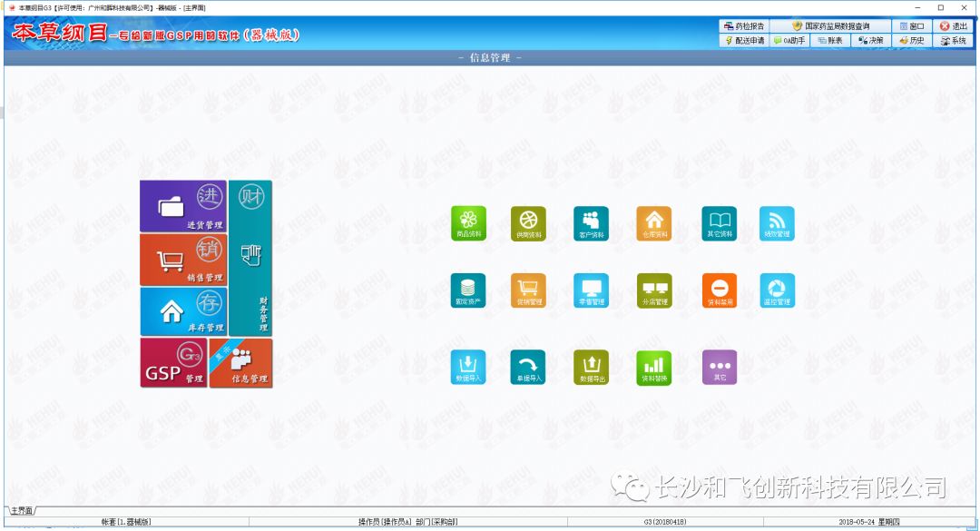The height and width of the screenshot is (531, 980).
Task: Open the 账表 reports button
Action: (x=830, y=41)
